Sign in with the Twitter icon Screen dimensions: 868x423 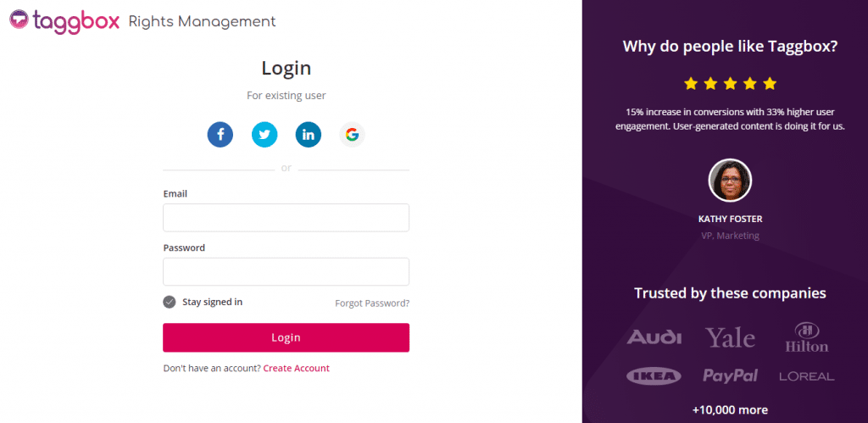point(264,134)
